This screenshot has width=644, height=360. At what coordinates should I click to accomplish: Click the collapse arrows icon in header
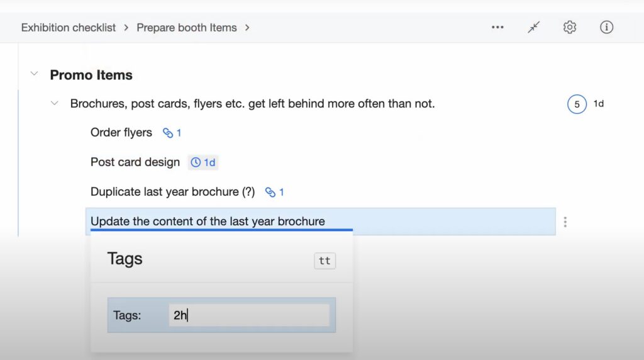534,28
